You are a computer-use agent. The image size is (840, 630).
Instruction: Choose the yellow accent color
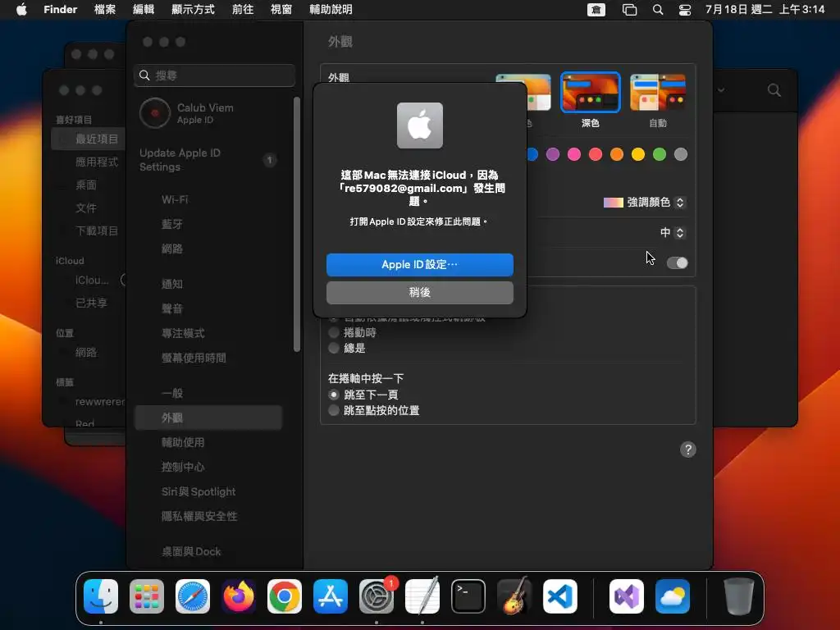638,154
